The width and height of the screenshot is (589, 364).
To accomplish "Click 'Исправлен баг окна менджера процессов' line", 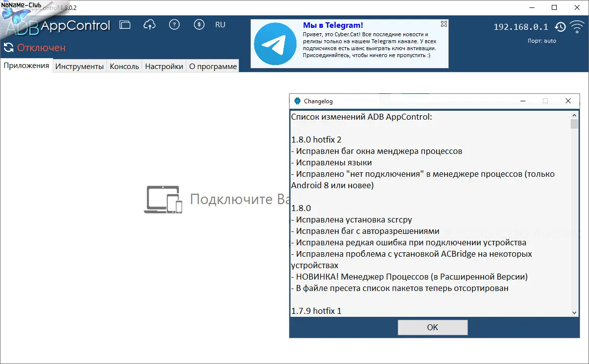I will [x=377, y=151].
